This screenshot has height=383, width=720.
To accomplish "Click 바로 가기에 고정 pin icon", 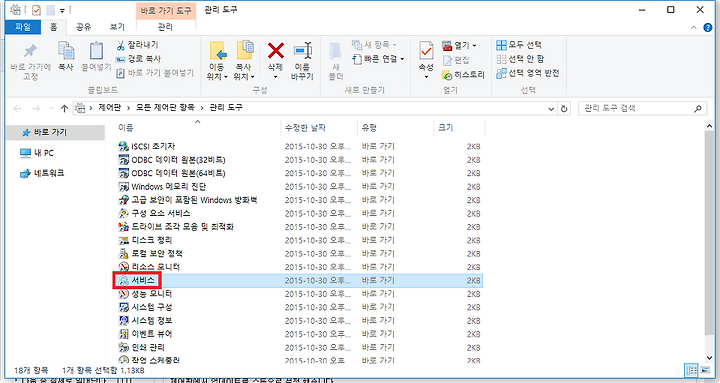I will tap(31, 51).
